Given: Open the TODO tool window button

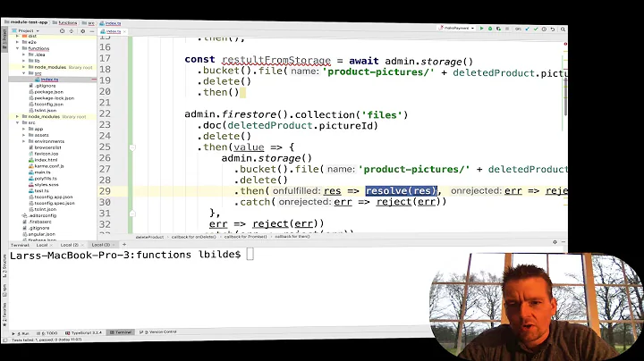Looking at the screenshot, I should point(47,333).
